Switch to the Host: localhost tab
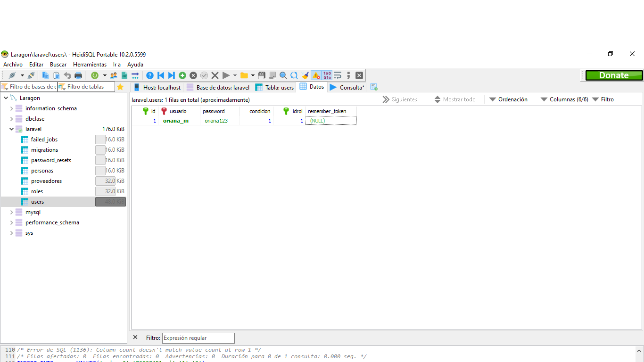The image size is (644, 362). click(157, 87)
